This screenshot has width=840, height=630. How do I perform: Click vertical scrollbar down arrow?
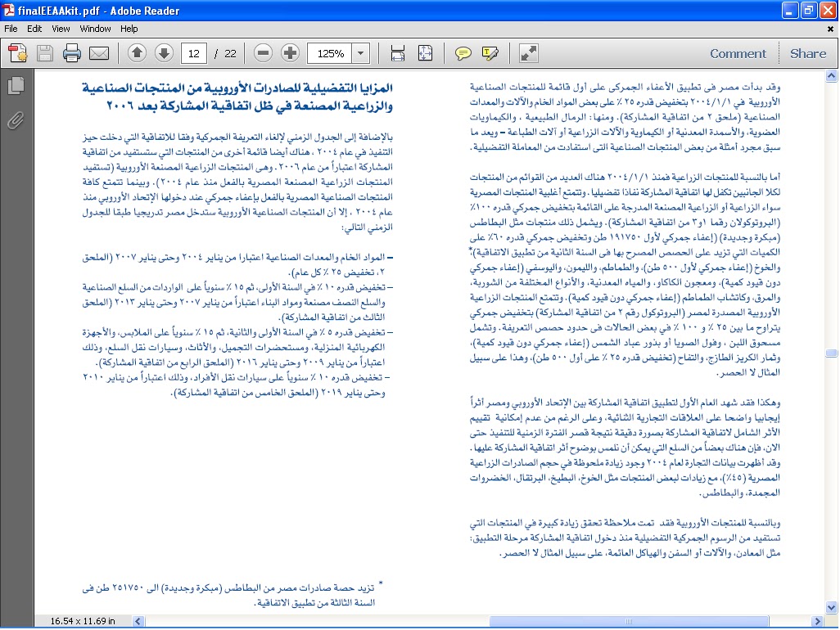click(x=832, y=607)
